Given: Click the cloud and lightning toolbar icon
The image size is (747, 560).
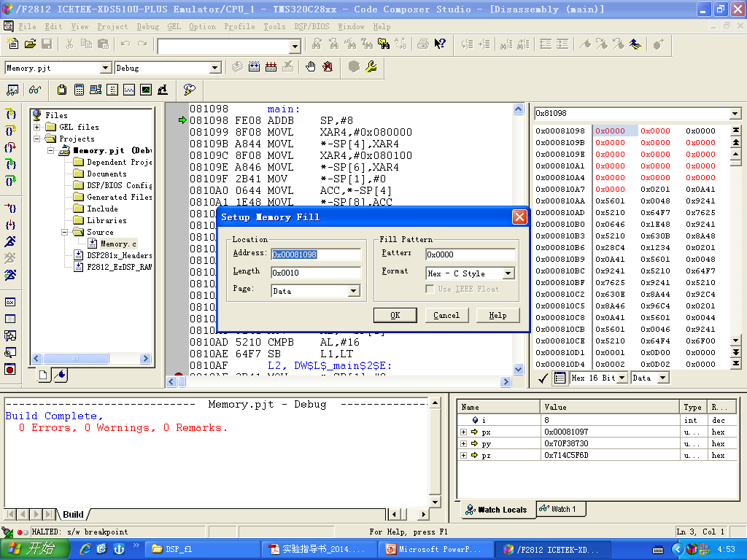Looking at the screenshot, I should [189, 90].
